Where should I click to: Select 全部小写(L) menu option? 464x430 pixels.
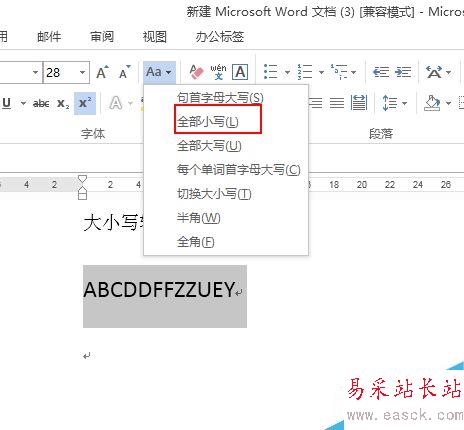click(226, 122)
